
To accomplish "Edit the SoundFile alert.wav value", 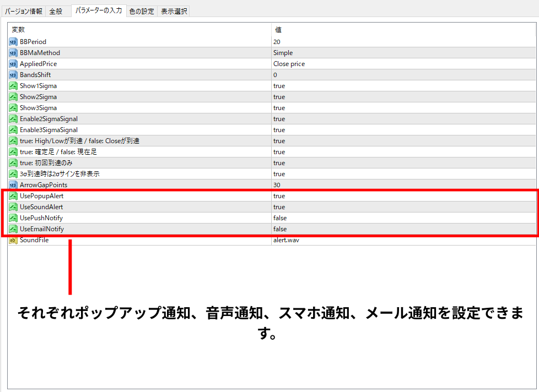I will tap(287, 240).
